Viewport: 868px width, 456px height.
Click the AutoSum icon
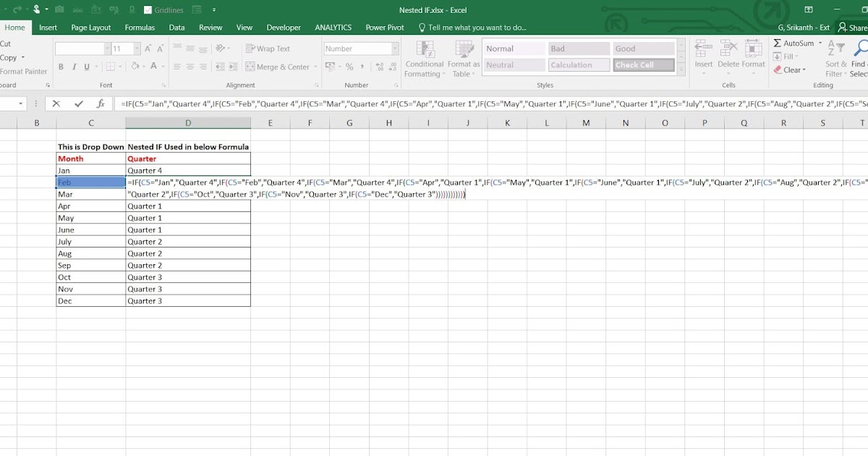[x=778, y=43]
